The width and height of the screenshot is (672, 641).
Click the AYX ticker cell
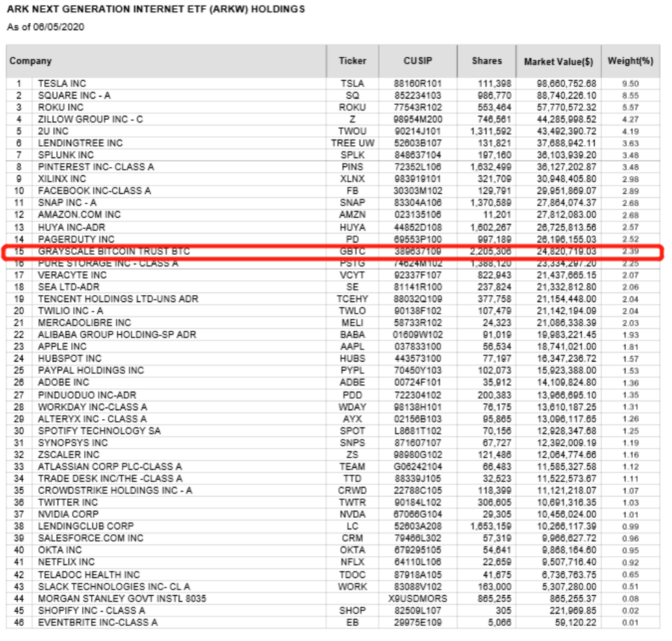352,419
